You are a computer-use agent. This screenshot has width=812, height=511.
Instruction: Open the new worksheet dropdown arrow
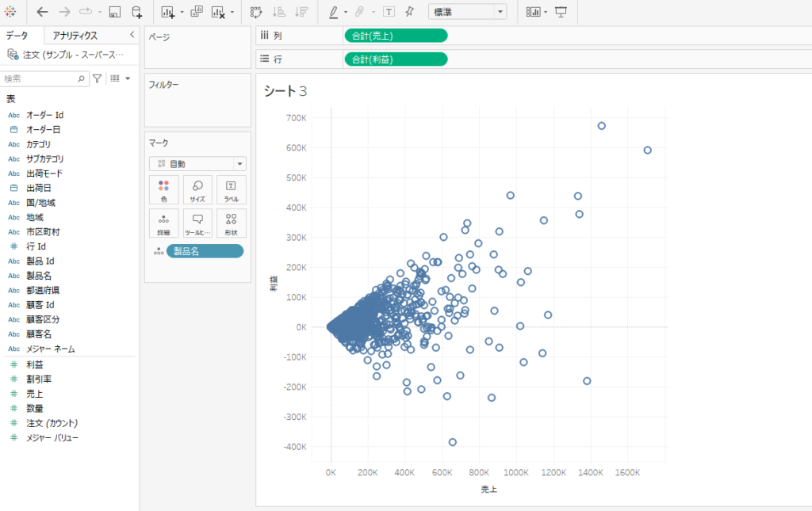click(x=181, y=12)
